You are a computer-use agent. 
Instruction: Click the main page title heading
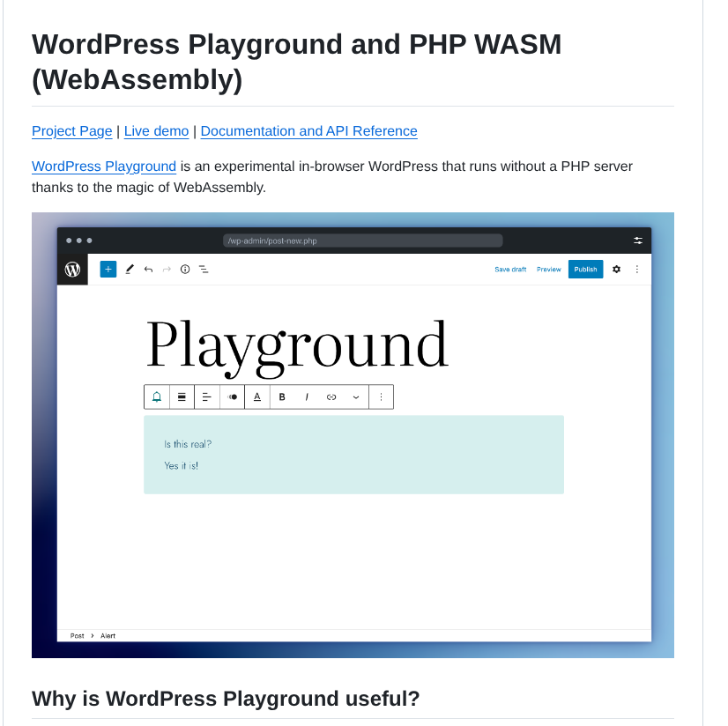point(297,62)
